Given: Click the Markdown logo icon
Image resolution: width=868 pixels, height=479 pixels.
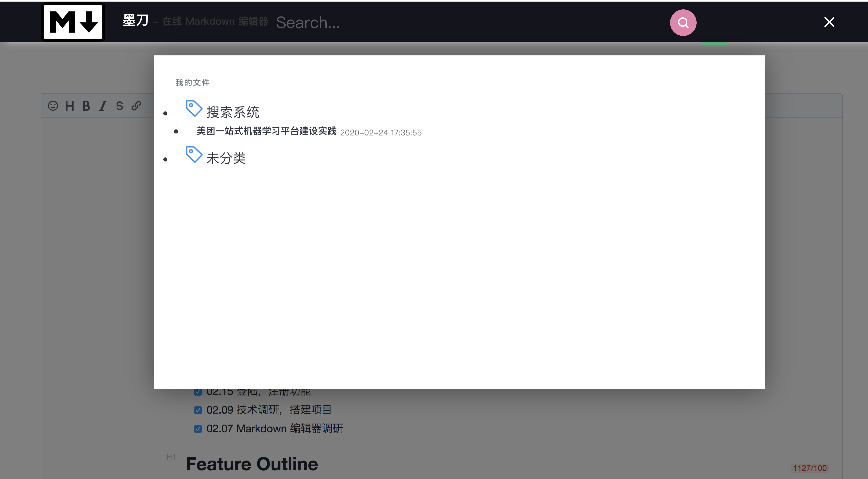Looking at the screenshot, I should pyautogui.click(x=73, y=22).
